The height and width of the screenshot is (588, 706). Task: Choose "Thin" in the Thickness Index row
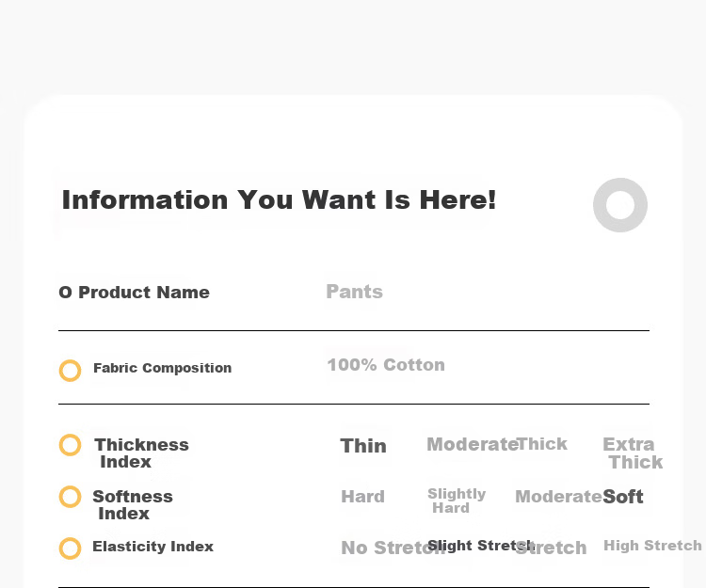click(x=363, y=446)
